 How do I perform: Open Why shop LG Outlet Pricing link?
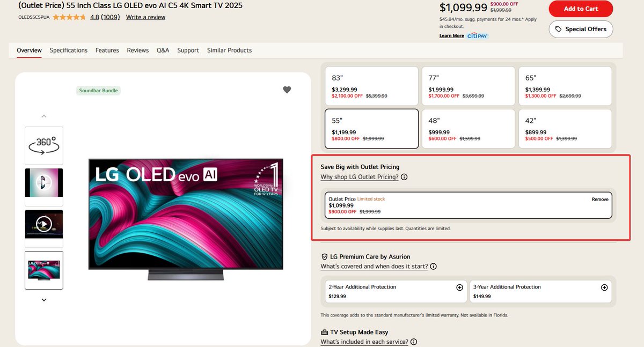[x=360, y=177]
